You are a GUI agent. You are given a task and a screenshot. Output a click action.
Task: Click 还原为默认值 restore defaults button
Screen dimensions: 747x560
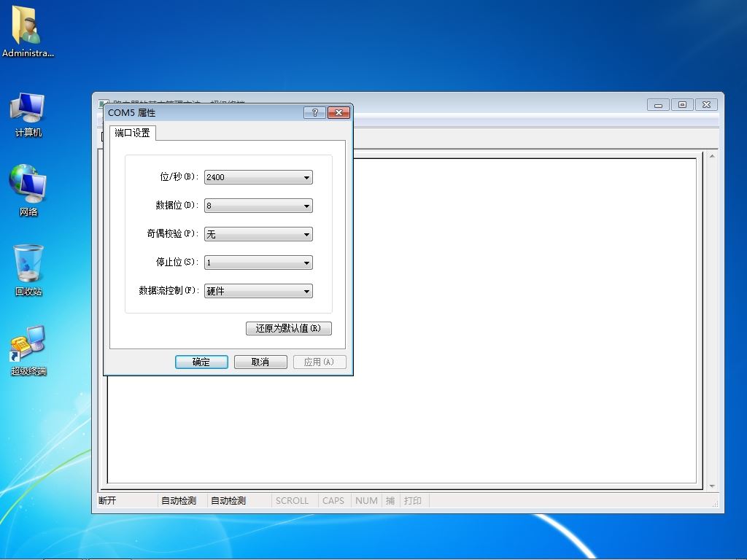pyautogui.click(x=288, y=328)
